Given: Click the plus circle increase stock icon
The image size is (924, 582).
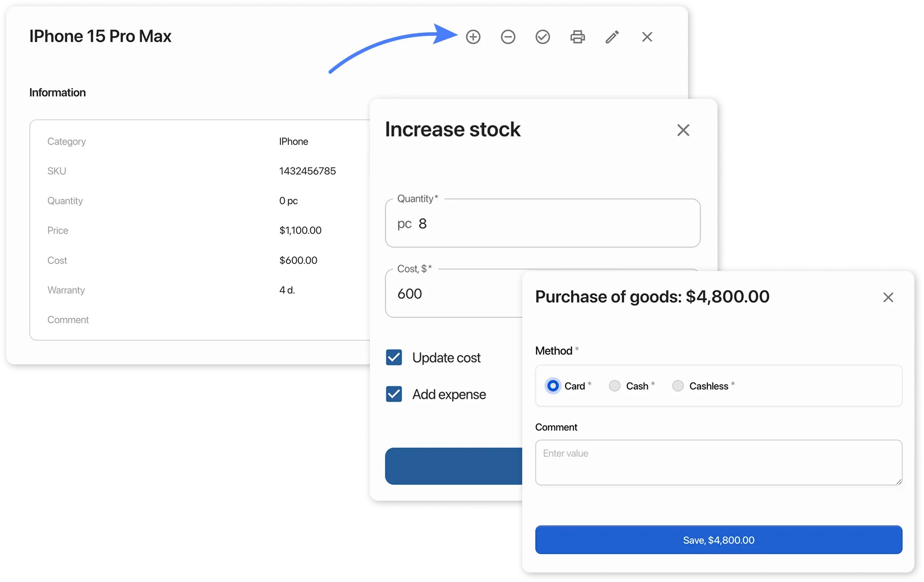Looking at the screenshot, I should coord(473,37).
